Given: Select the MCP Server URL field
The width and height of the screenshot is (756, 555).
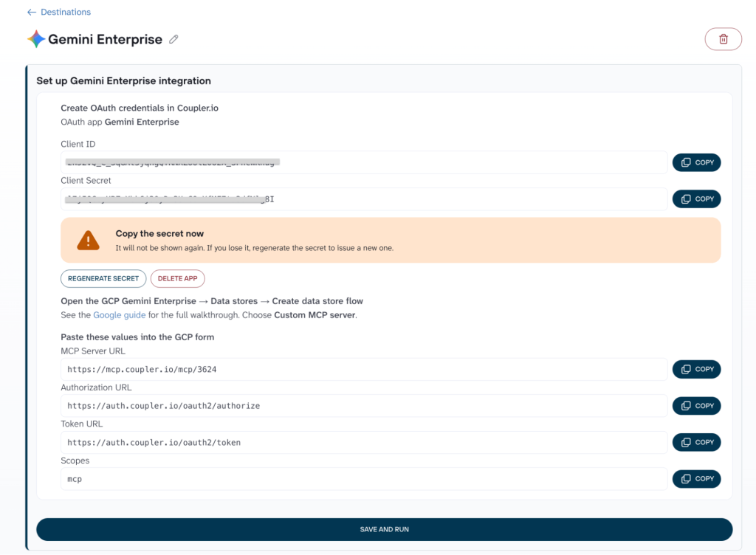Looking at the screenshot, I should click(x=364, y=370).
